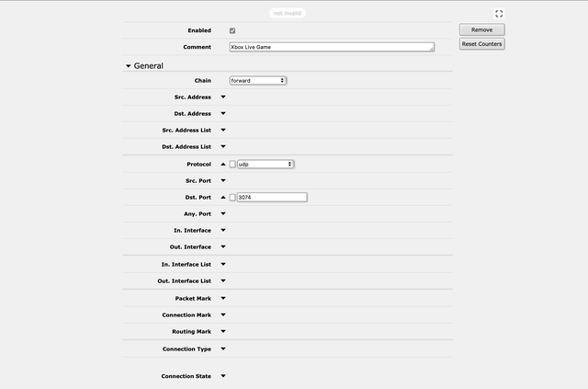Viewport: 588px width, 389px height.
Task: Uncheck the Enabled checkbox
Action: (x=232, y=30)
